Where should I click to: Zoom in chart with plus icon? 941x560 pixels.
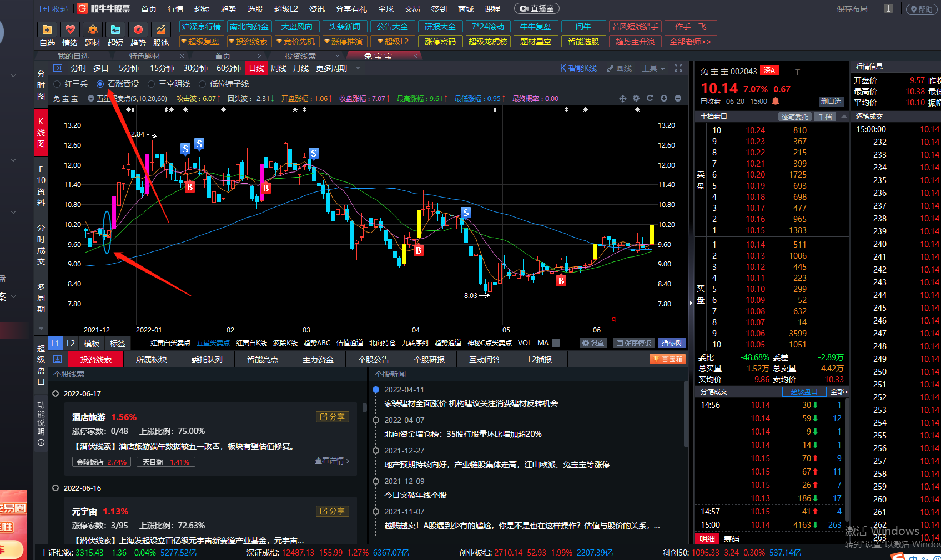pyautogui.click(x=664, y=98)
